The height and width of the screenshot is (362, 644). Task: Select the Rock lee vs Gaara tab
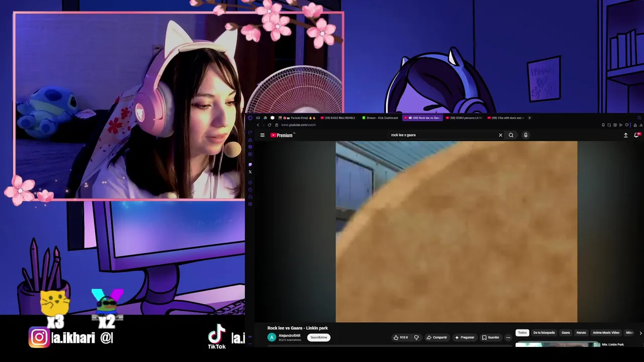click(x=423, y=118)
